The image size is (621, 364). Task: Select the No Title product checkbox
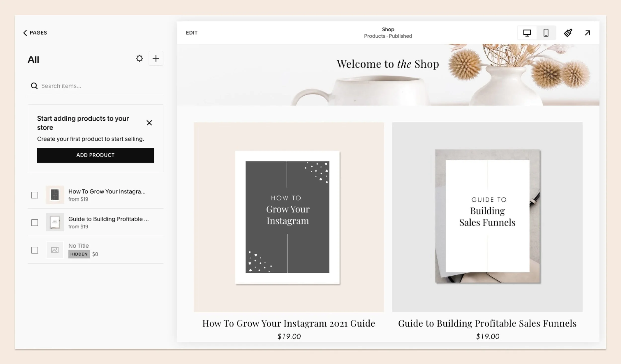tap(35, 250)
